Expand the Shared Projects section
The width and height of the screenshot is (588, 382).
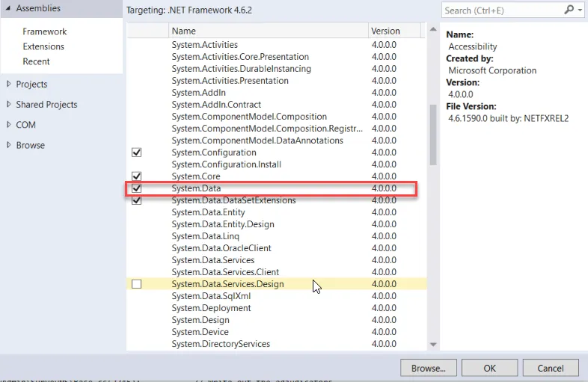(9, 104)
